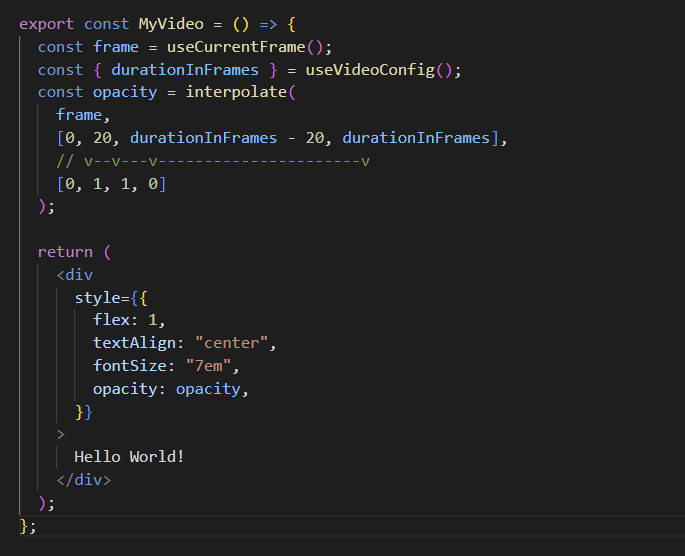
Task: Click the 'export' keyword on the first line
Action: [46, 24]
